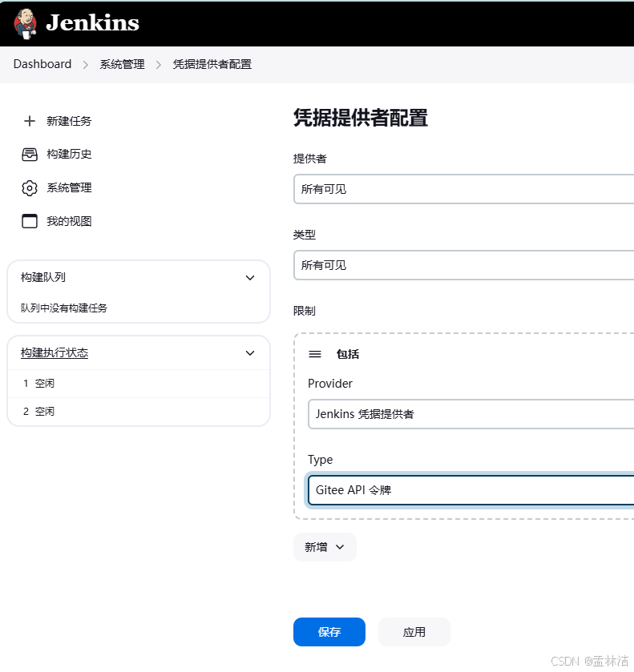Click the 保存 button

pos(329,632)
